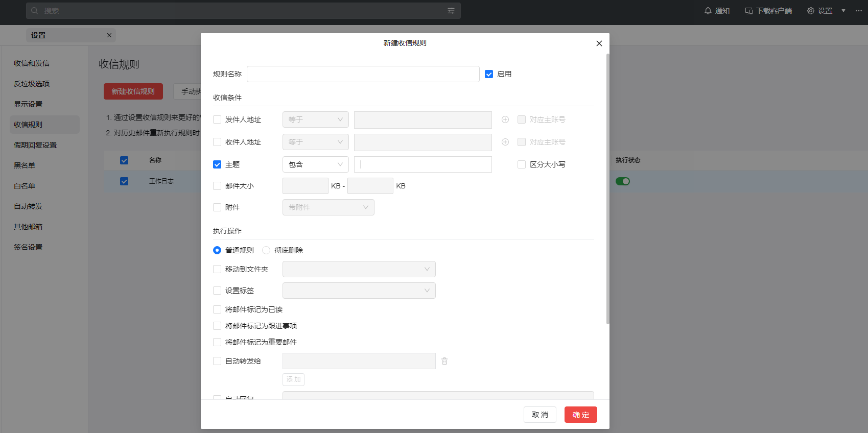Click the rule name input field
This screenshot has height=433, width=868.
point(363,74)
